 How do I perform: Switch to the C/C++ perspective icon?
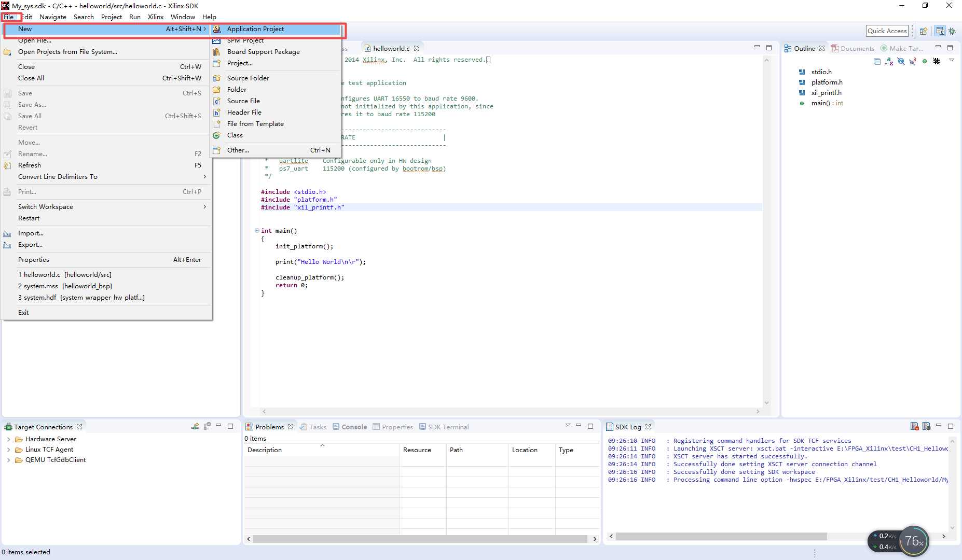(940, 31)
